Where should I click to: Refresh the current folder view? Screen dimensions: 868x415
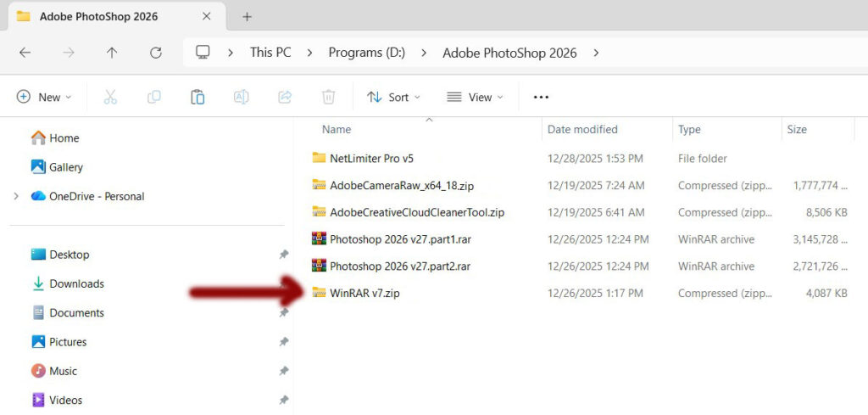155,53
